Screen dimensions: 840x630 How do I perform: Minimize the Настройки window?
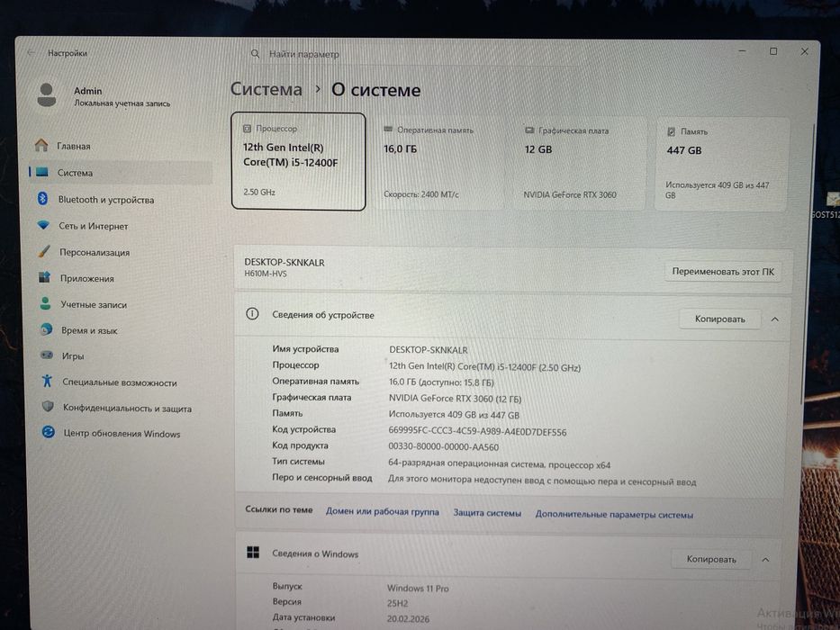pyautogui.click(x=742, y=50)
